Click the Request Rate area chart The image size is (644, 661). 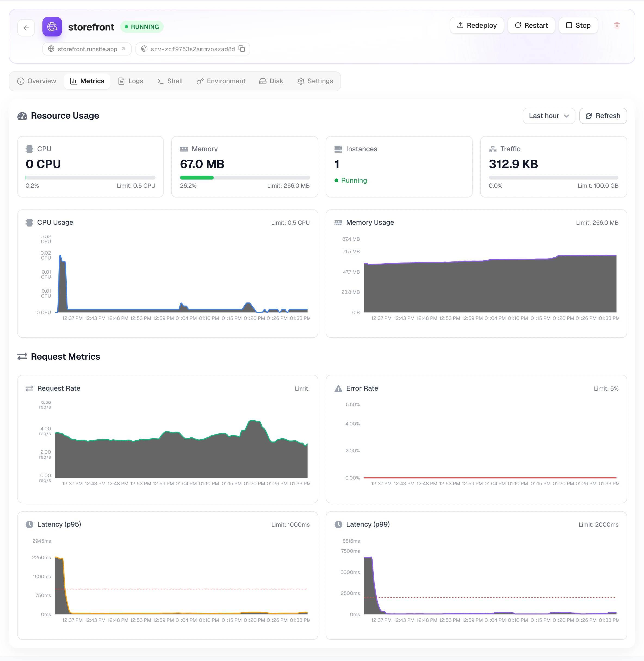[x=181, y=448]
